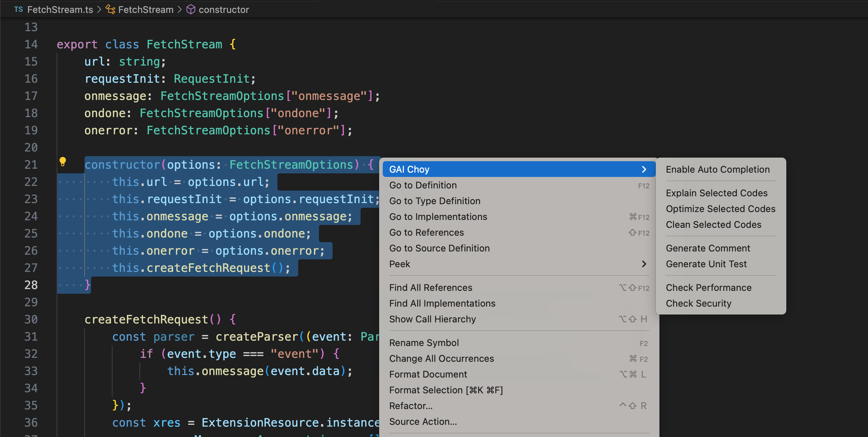Select Enable Auto Completion option
This screenshot has width=868, height=437.
(x=719, y=169)
